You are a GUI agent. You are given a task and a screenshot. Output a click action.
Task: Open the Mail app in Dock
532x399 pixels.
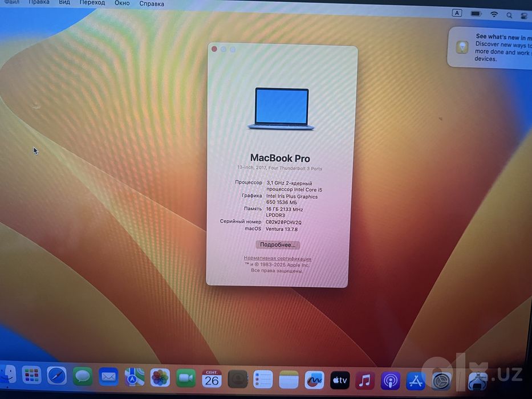[108, 377]
